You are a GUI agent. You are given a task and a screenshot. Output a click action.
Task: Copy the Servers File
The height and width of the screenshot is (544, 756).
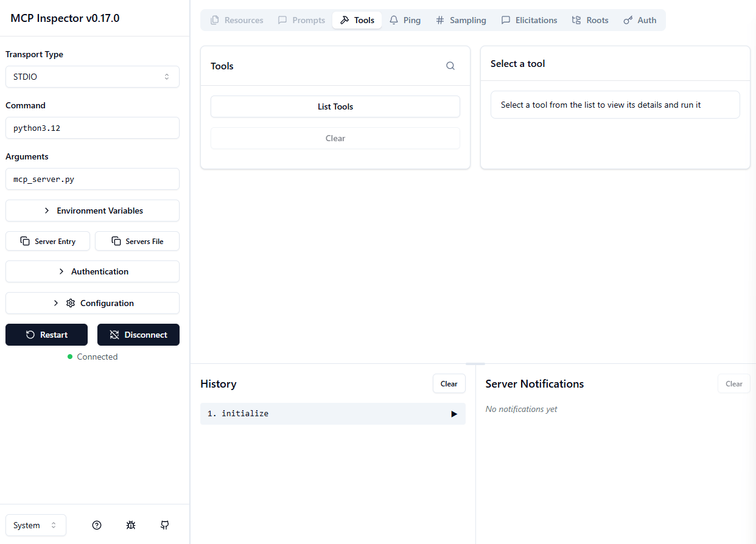138,241
